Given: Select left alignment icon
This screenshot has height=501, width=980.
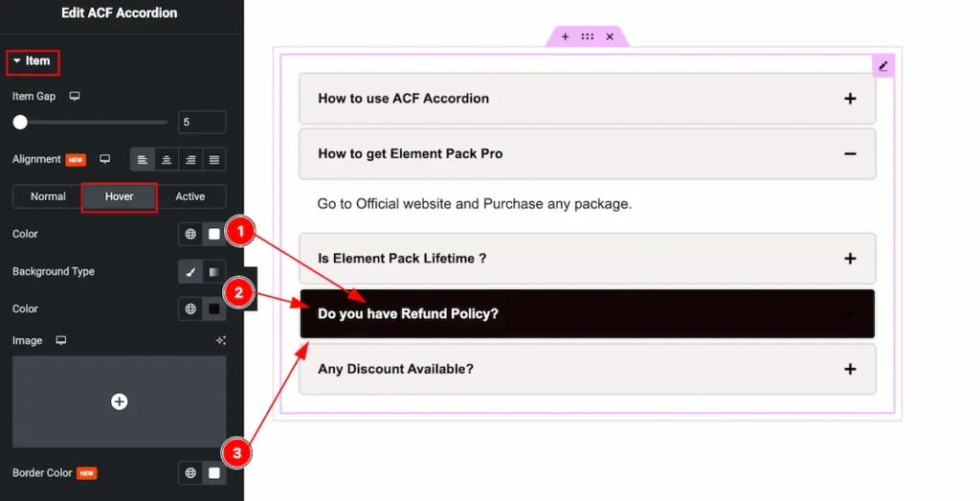Looking at the screenshot, I should pos(143,159).
